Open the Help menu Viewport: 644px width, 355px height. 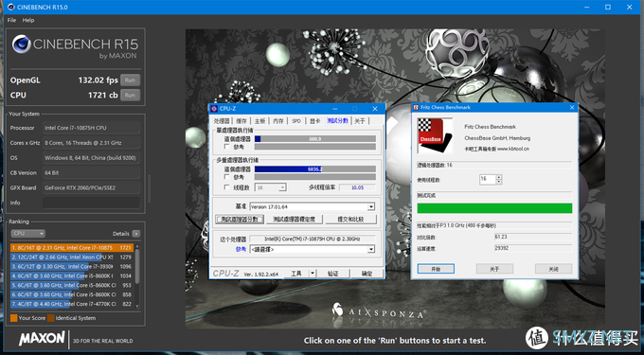tap(28, 20)
